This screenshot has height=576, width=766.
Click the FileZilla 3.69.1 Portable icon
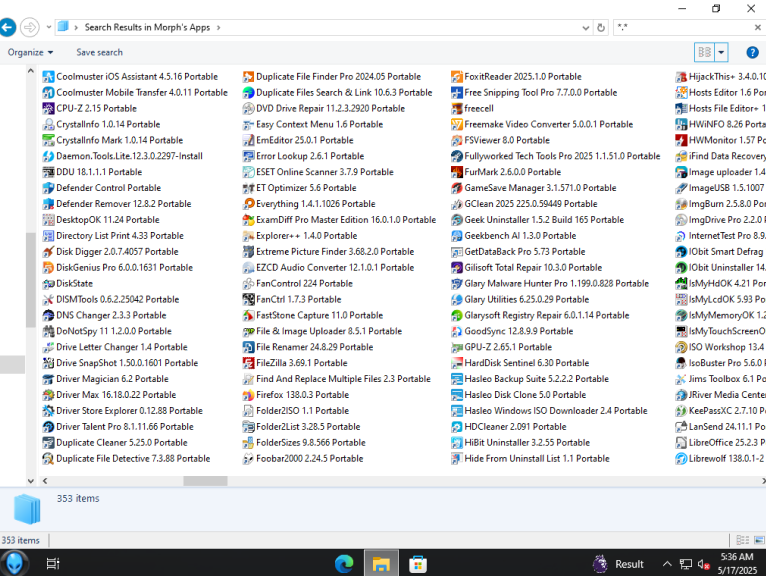(x=249, y=363)
